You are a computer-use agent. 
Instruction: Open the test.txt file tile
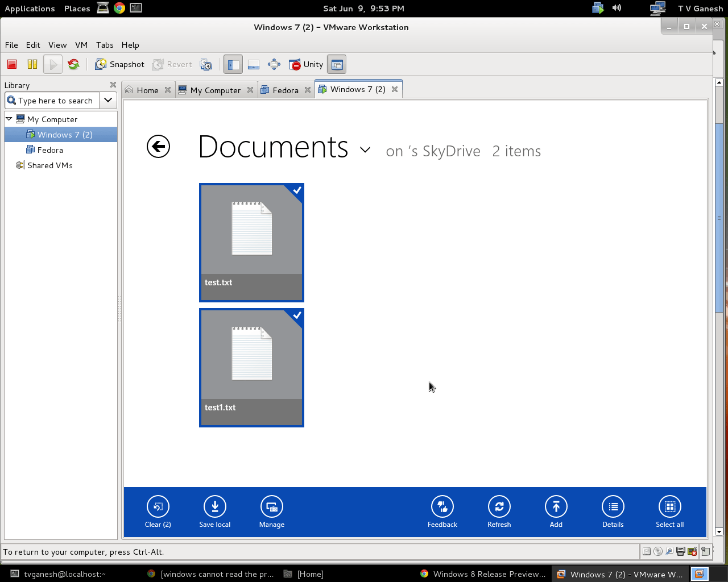pyautogui.click(x=251, y=243)
